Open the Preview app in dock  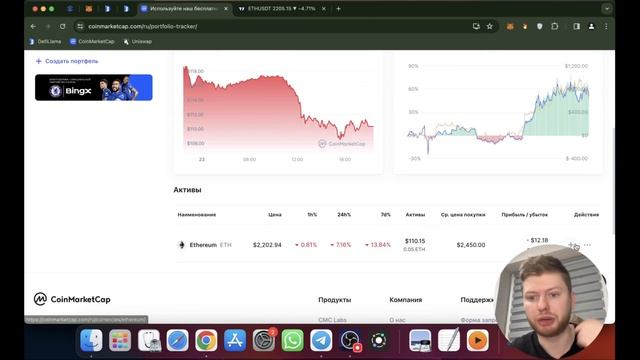click(420, 340)
